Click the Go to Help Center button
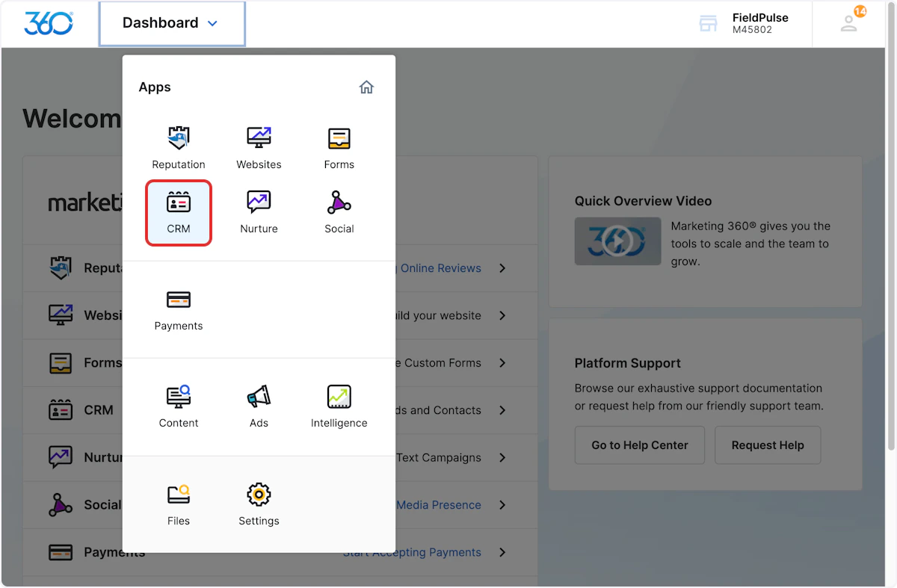This screenshot has height=588, width=897. (640, 445)
